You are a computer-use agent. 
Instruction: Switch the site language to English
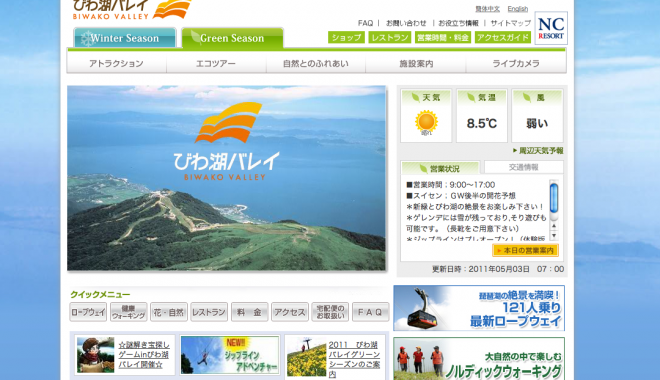[x=517, y=9]
